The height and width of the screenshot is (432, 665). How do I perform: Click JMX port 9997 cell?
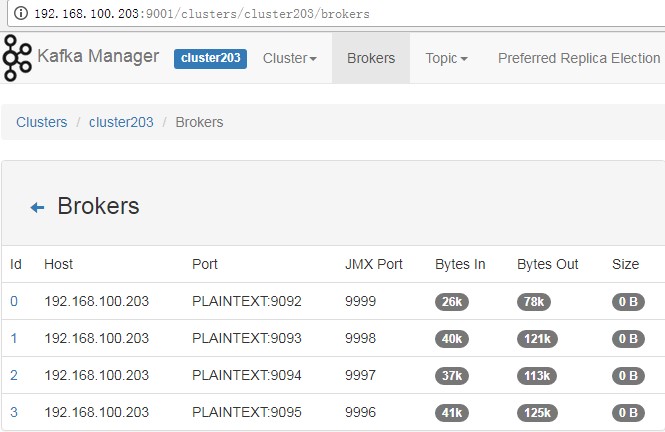[x=360, y=375]
